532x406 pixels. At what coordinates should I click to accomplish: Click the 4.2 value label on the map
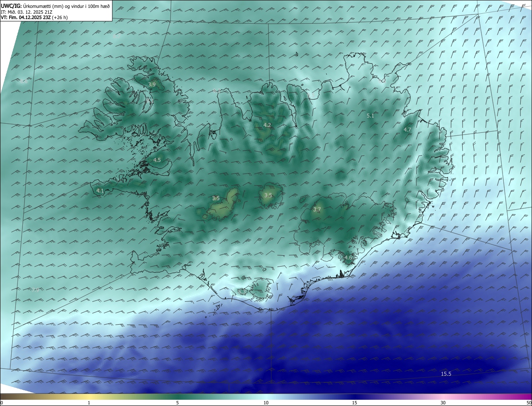[267, 125]
